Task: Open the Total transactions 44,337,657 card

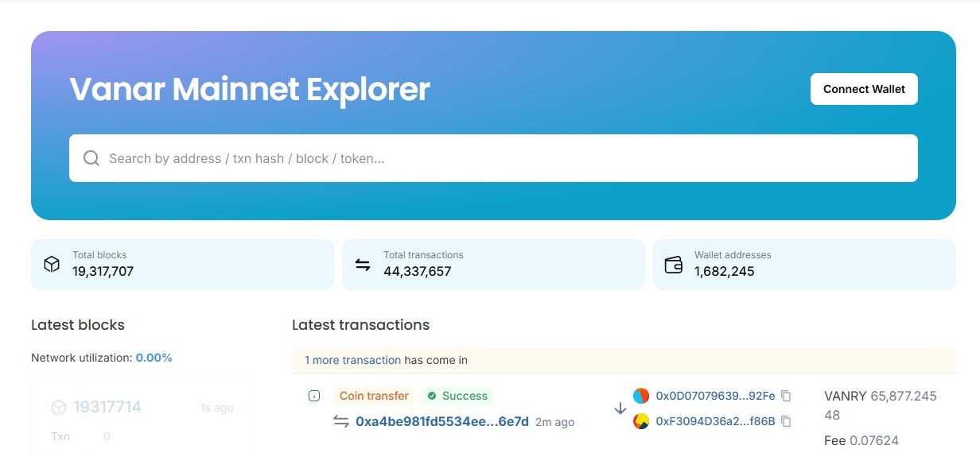Action: [493, 265]
